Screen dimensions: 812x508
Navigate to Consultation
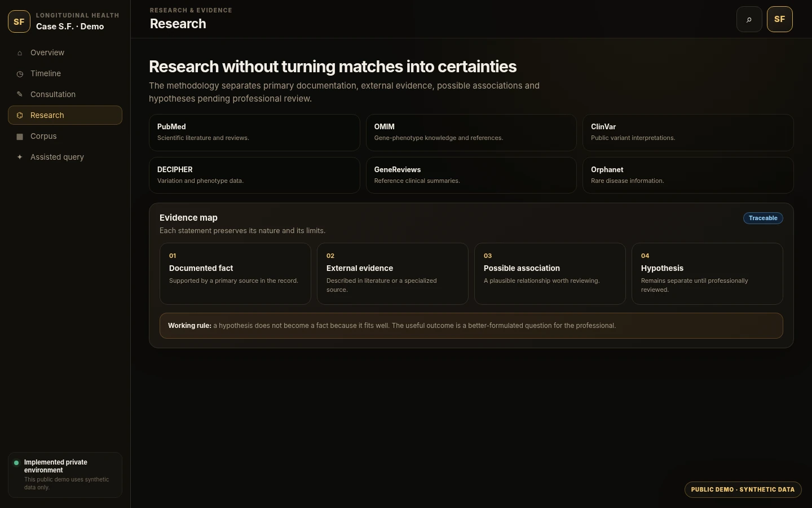click(x=65, y=94)
